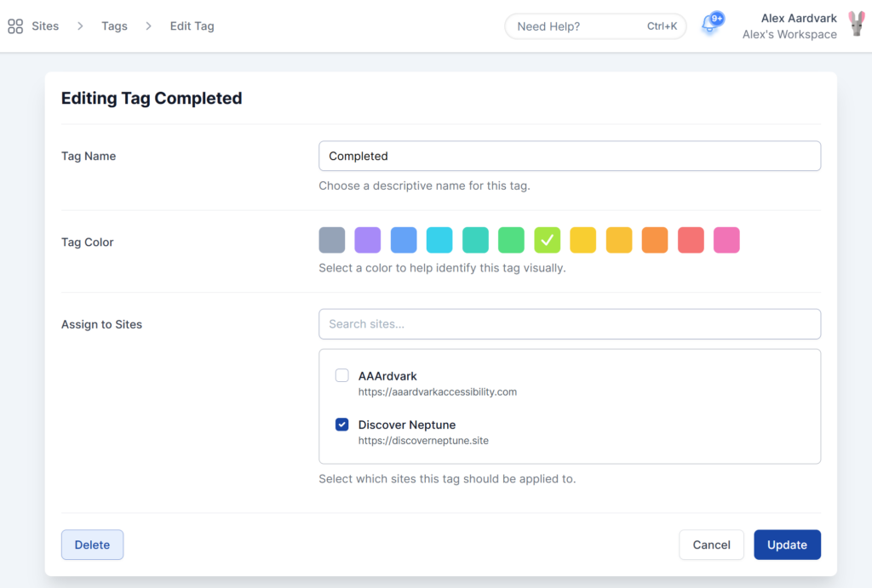This screenshot has width=872, height=588.
Task: Select the red tag color
Action: [x=691, y=240]
